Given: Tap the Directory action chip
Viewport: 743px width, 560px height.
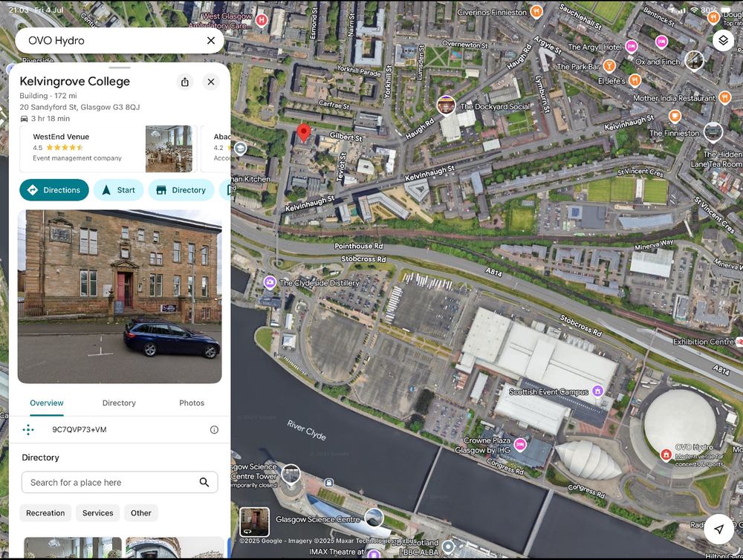Looking at the screenshot, I should pyautogui.click(x=181, y=190).
